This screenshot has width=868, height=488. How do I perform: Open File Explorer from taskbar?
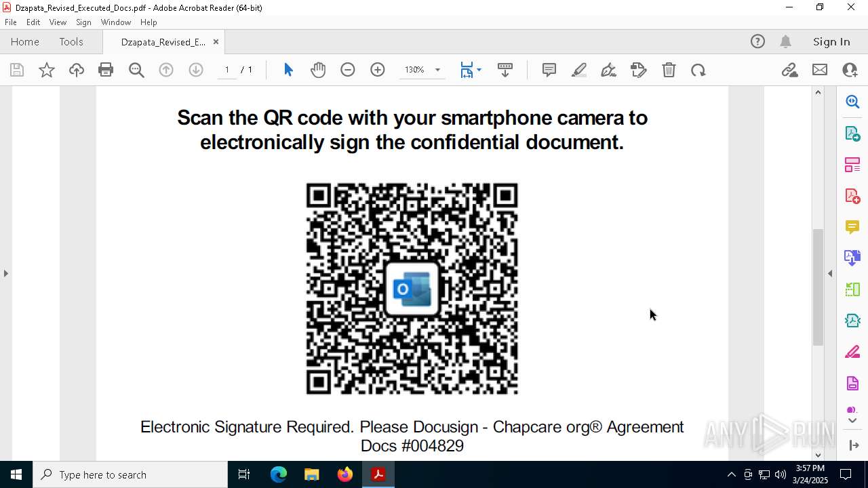tap(311, 474)
